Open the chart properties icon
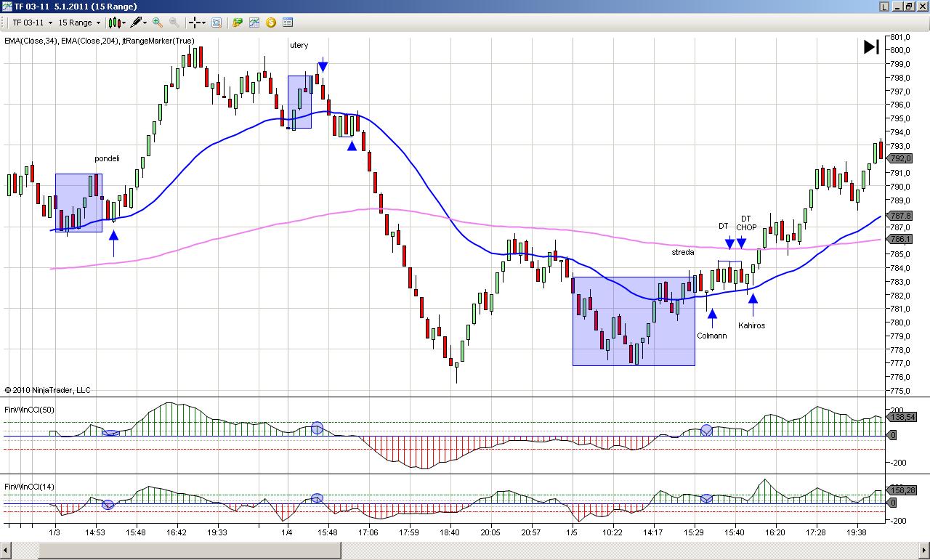 (288, 23)
